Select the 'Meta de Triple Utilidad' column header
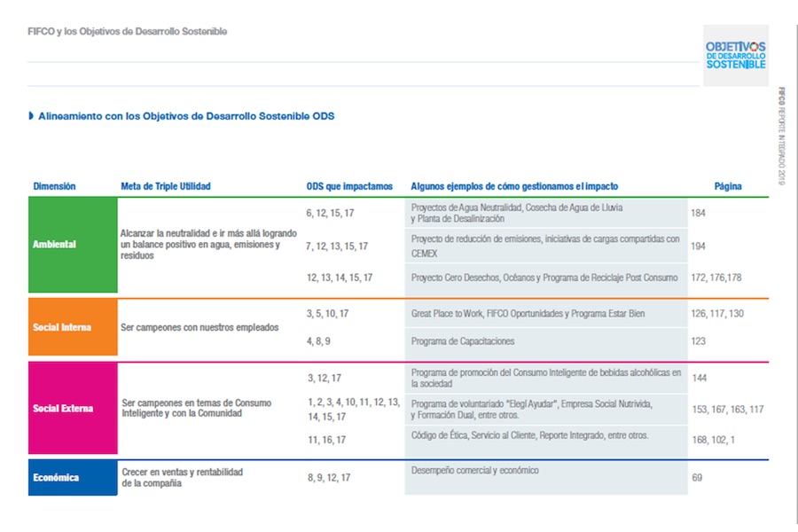 coord(166,186)
